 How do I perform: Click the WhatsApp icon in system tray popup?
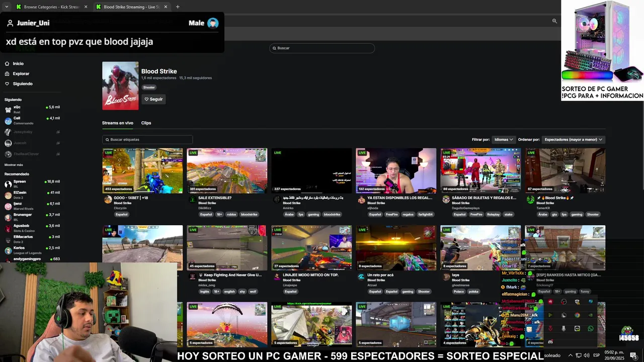[x=591, y=328]
